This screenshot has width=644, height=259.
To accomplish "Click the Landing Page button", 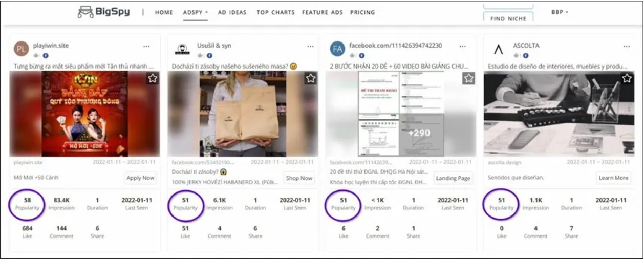I will click(454, 178).
